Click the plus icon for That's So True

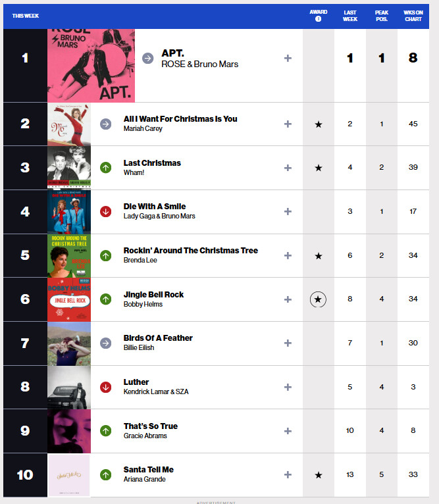[x=288, y=431]
